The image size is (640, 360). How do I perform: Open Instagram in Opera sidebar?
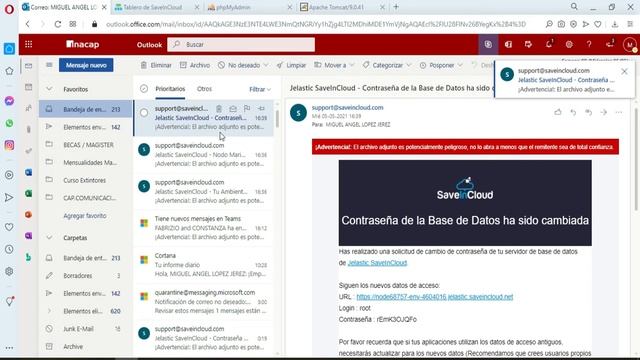tap(9, 145)
